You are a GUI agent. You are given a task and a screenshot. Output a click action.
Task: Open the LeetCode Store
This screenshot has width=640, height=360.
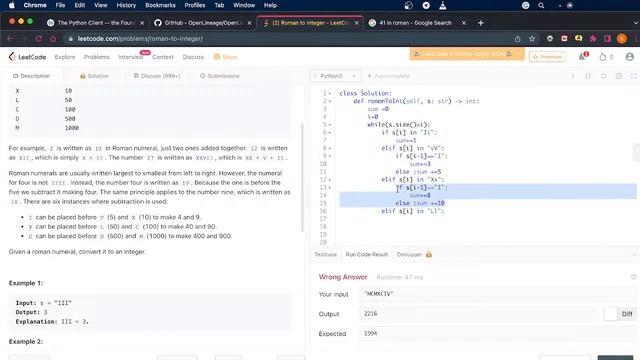[x=225, y=57]
